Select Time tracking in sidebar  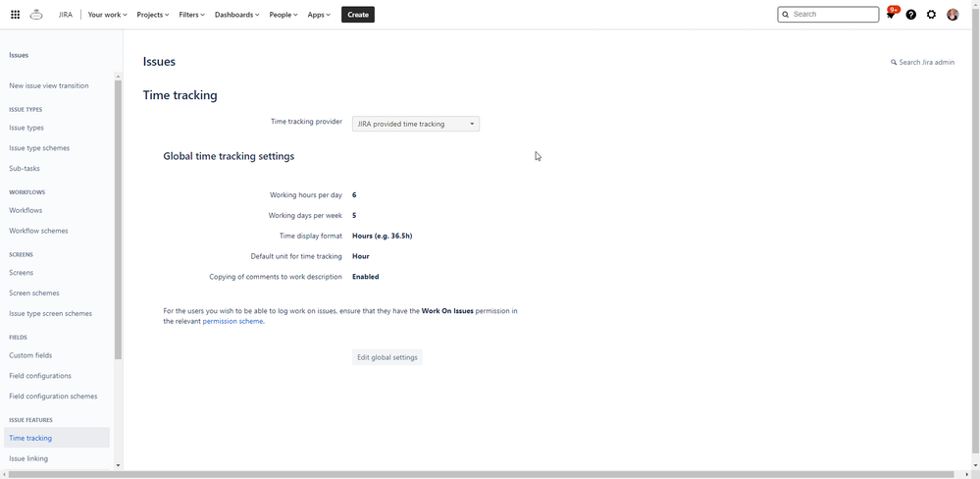click(x=56, y=438)
